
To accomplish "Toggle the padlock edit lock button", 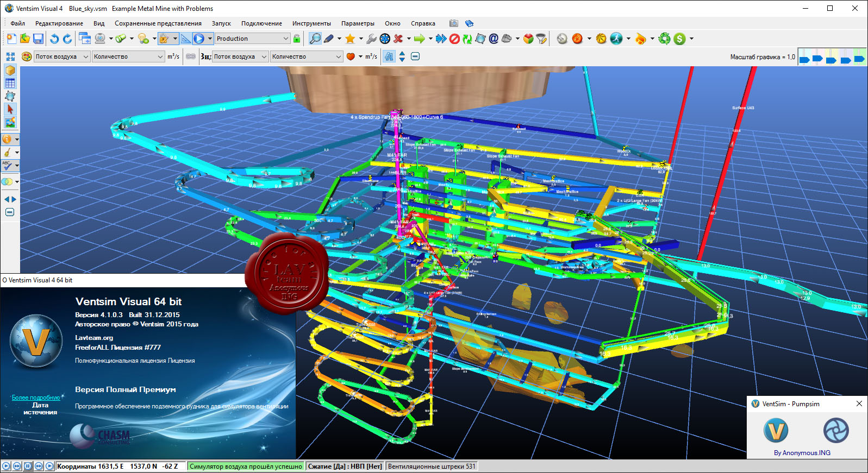I will [164, 39].
